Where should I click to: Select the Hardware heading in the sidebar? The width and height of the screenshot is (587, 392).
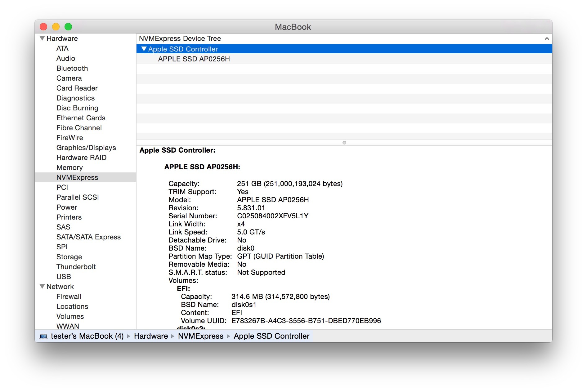(62, 38)
